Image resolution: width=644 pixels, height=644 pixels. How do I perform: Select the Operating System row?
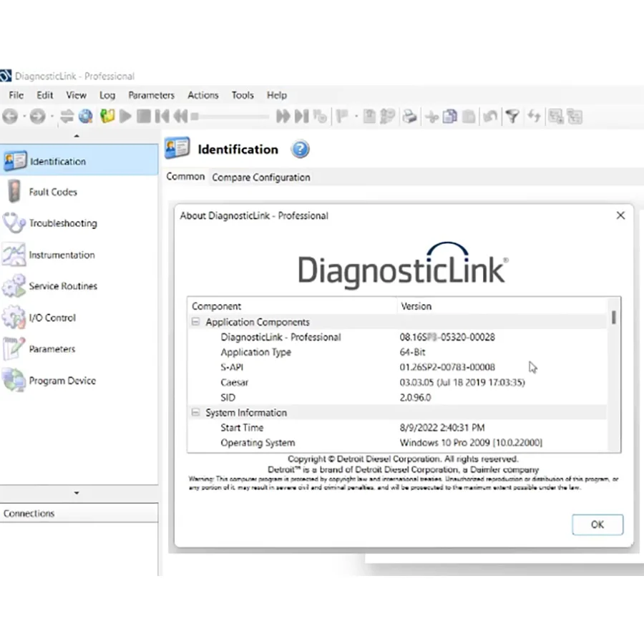(397, 443)
